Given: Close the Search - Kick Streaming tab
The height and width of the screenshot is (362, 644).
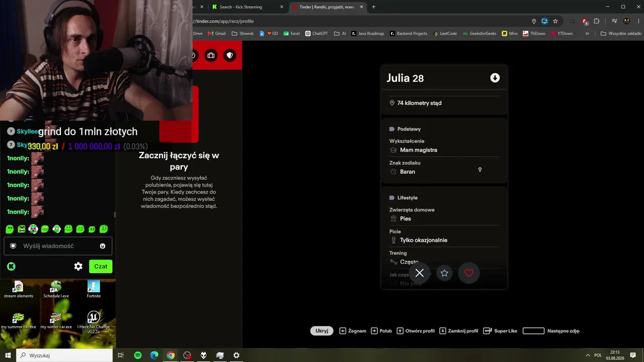Looking at the screenshot, I should [x=282, y=7].
